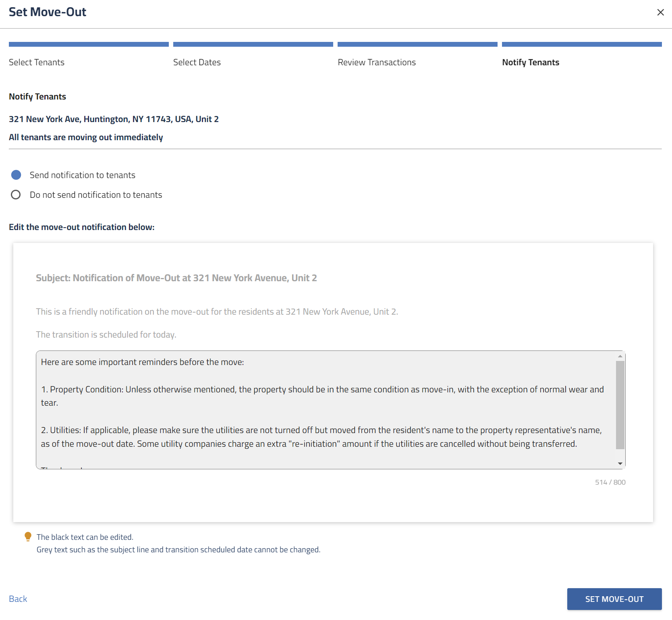
Task: Go to the Select Dates step
Action: (x=197, y=62)
